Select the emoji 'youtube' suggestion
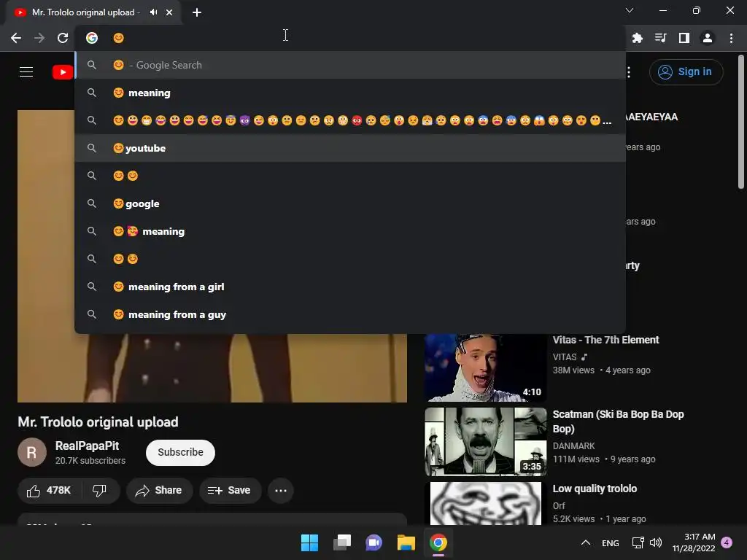This screenshot has width=747, height=560. coord(350,148)
